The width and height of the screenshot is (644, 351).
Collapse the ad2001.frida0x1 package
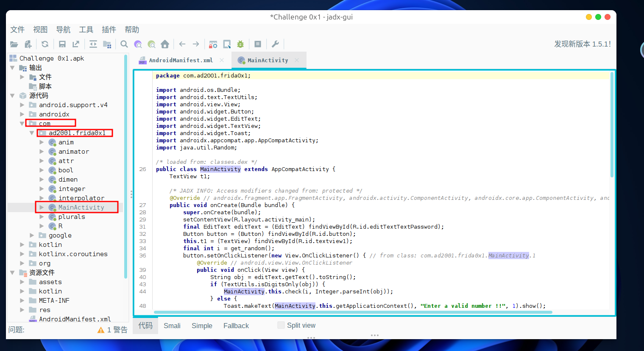click(32, 133)
